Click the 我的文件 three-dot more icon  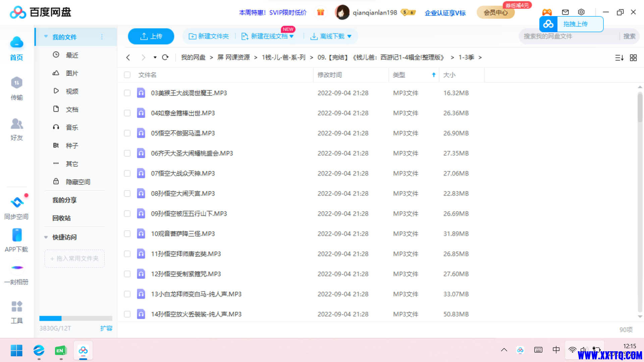102,37
